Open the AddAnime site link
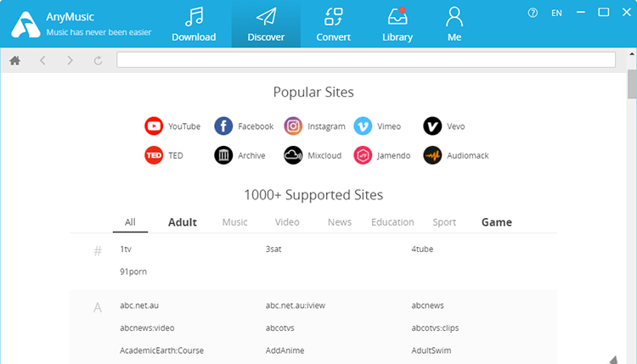Image resolution: width=637 pixels, height=364 pixels. tap(285, 350)
